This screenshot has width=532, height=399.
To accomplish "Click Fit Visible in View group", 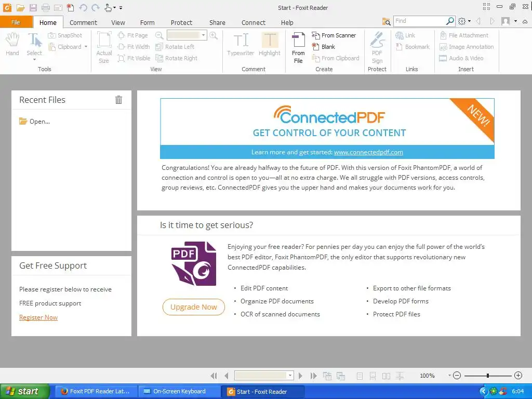I will point(134,58).
